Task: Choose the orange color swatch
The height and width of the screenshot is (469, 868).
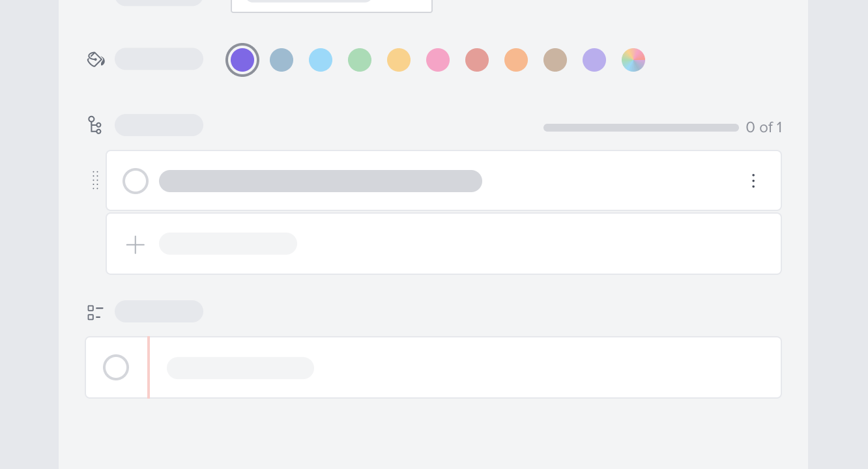Action: coord(516,59)
